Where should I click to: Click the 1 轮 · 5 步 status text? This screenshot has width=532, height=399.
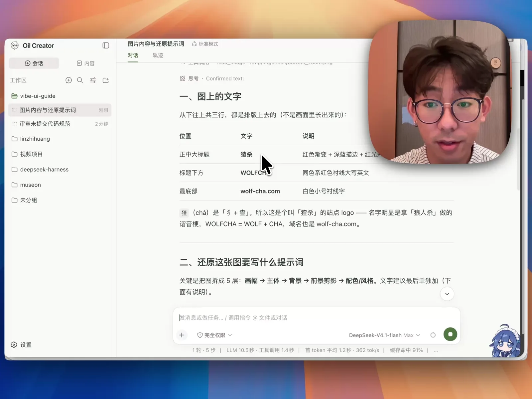click(204, 350)
